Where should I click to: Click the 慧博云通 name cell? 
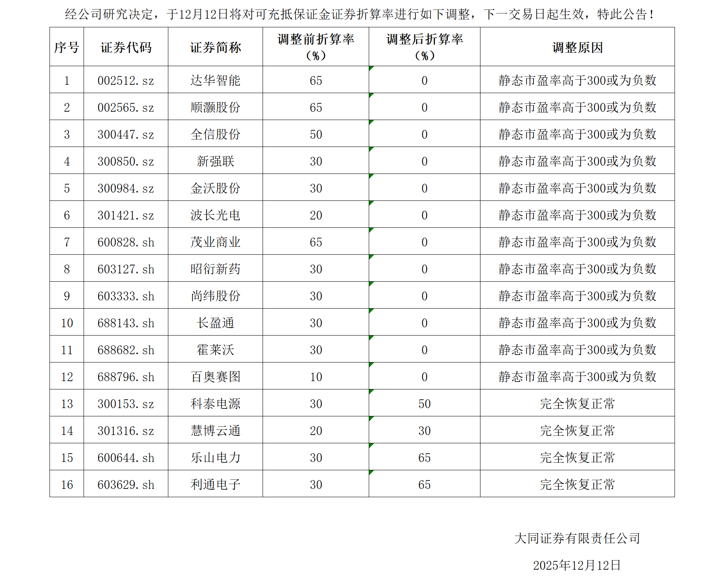215,431
